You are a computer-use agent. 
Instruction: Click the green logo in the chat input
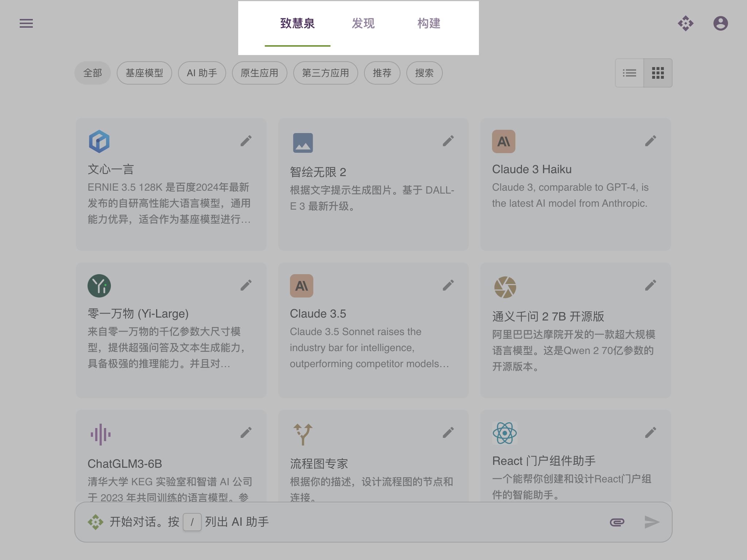[x=96, y=522]
